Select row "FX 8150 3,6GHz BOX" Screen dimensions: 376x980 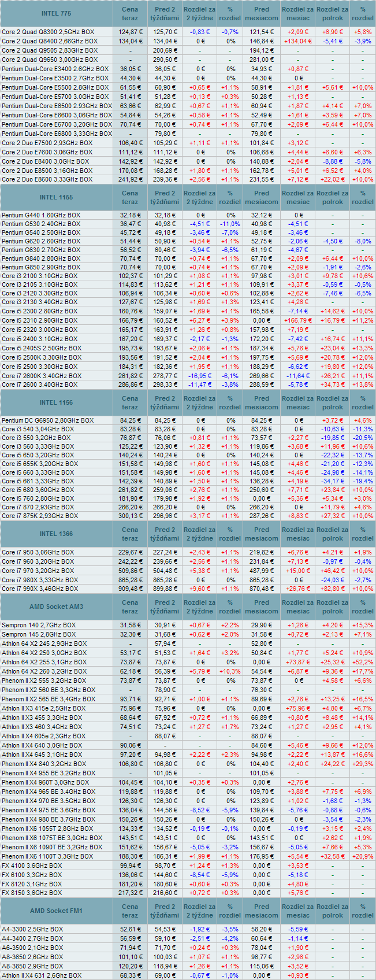click(188, 893)
